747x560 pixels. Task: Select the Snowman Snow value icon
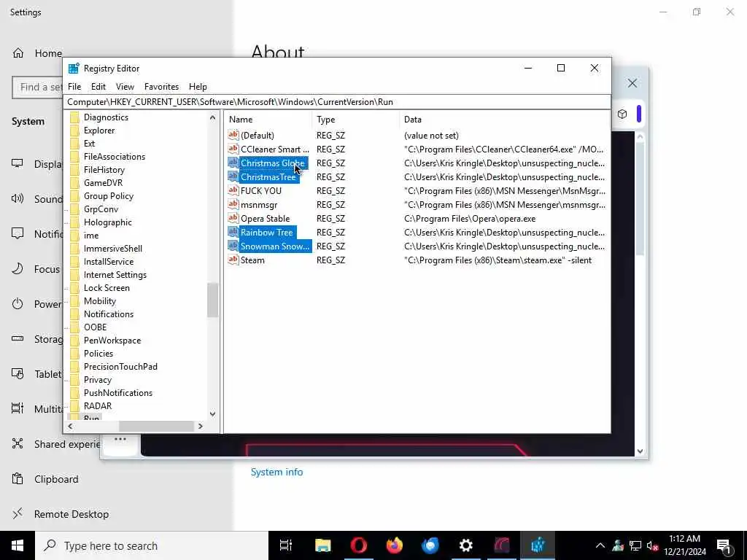coord(233,246)
